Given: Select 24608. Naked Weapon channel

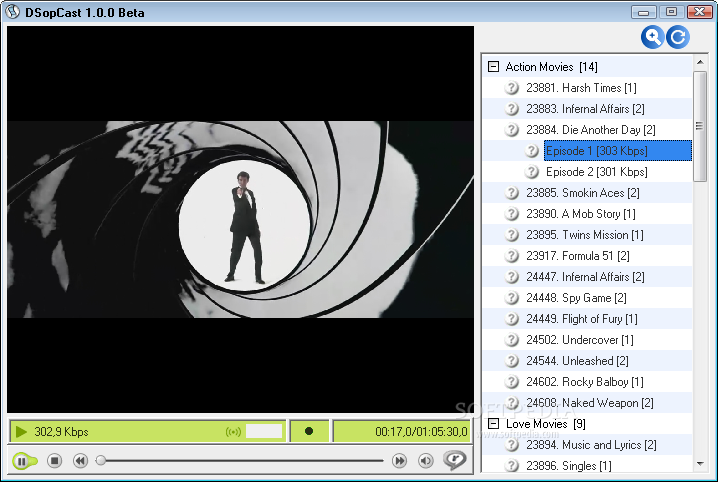Looking at the screenshot, I should click(x=590, y=403).
